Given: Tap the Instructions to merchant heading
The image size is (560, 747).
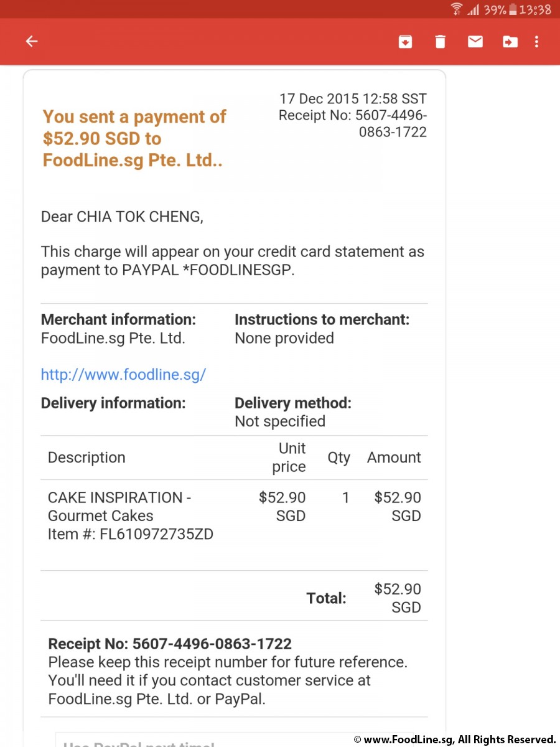Looking at the screenshot, I should (322, 320).
